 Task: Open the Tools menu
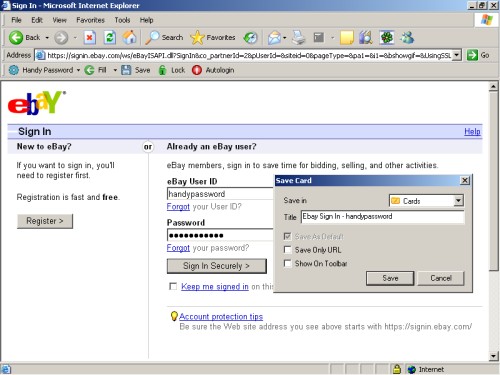pyautogui.click(x=122, y=20)
